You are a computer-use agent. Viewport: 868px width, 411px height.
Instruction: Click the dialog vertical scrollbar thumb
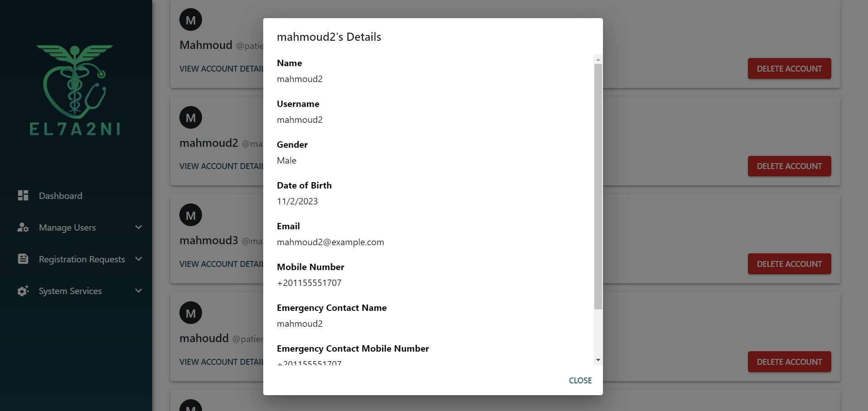pos(598,187)
